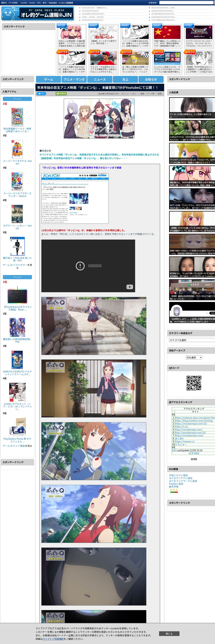The width and height of the screenshot is (215, 644).
Task: Click the 連絡先（ネタ投稿） link in top bar
Action: tap(10, 3)
